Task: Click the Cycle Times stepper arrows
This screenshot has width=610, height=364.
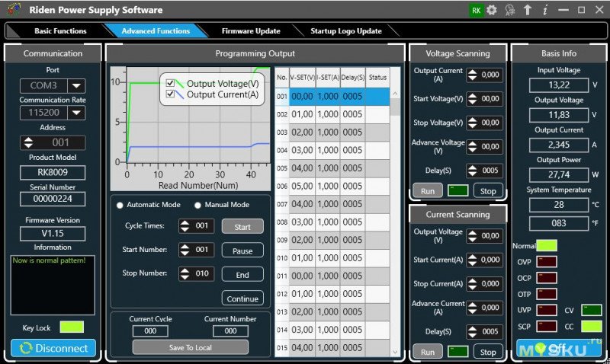Action: click(x=185, y=225)
